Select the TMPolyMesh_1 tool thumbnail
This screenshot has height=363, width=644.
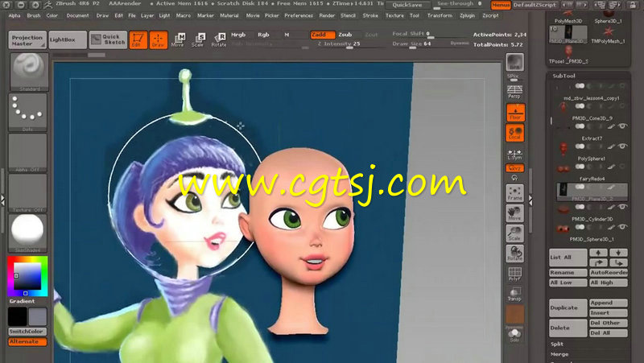[x=609, y=35]
